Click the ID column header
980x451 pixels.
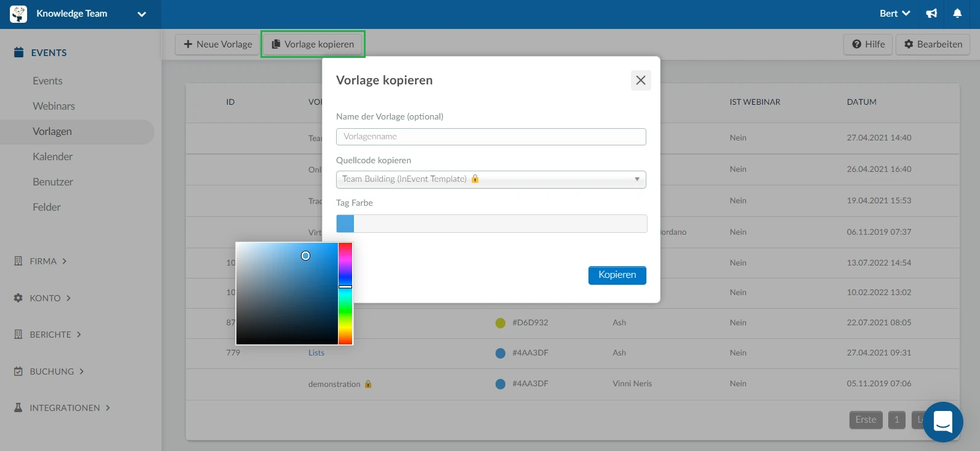[x=230, y=102]
